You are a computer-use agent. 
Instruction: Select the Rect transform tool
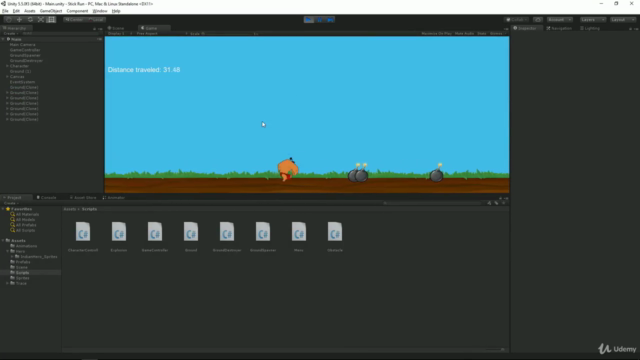51,20
